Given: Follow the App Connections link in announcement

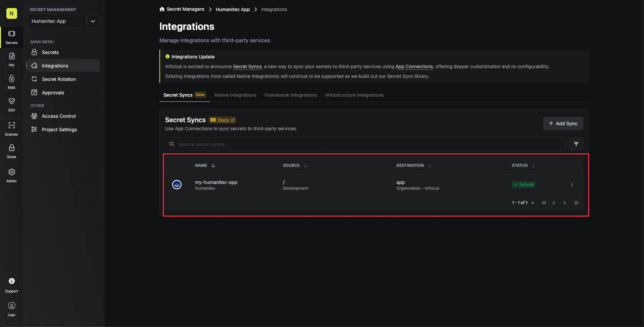Looking at the screenshot, I should pos(414,66).
